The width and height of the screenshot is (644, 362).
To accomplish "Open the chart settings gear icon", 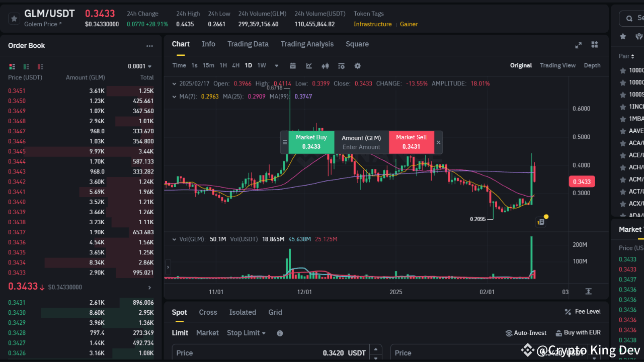I will (356, 66).
